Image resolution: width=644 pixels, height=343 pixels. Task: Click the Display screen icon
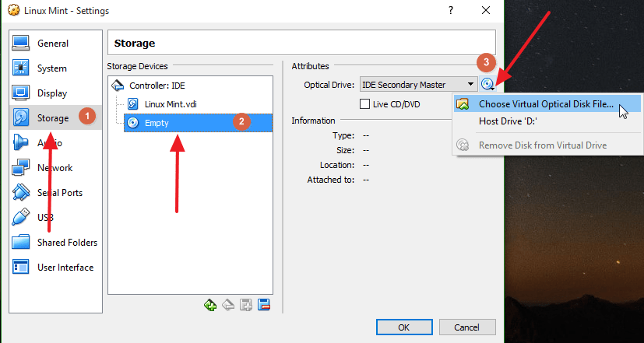pos(20,93)
